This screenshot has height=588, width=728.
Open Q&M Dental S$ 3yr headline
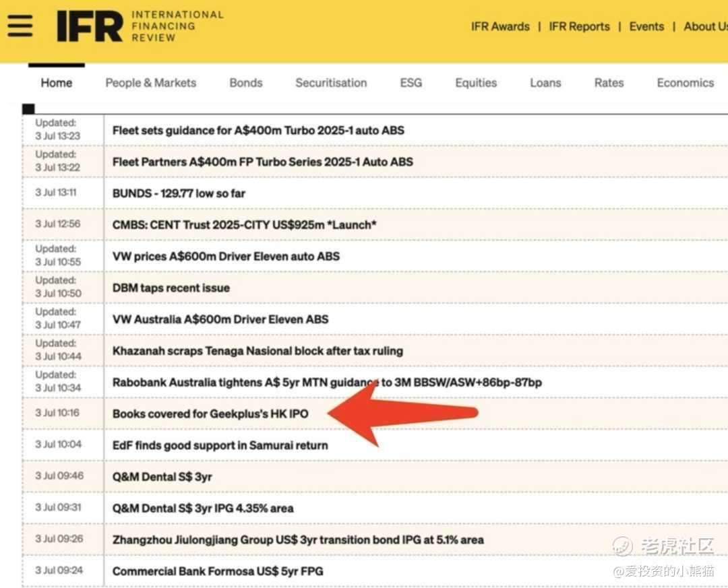tap(162, 477)
